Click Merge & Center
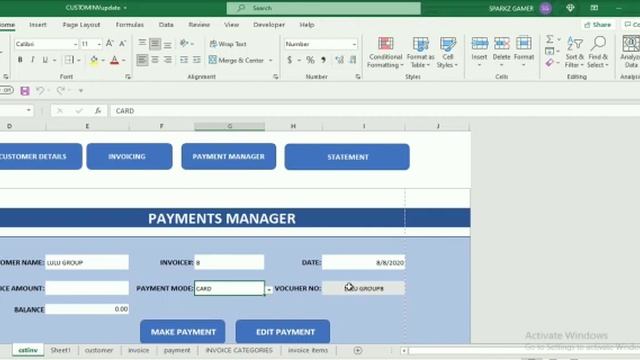Viewport: 640px width, 360px height. click(x=237, y=60)
